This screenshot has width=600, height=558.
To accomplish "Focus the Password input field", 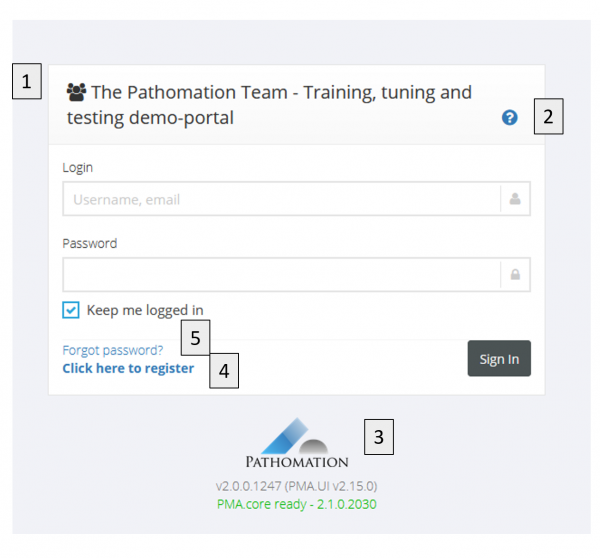I will click(281, 274).
